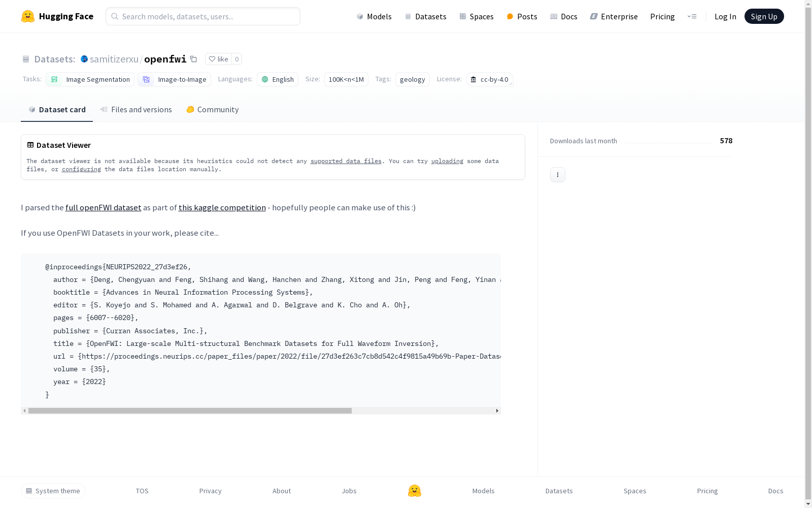Open this kaggle competition link
Viewport: 812px width, 508px height.
[222, 207]
